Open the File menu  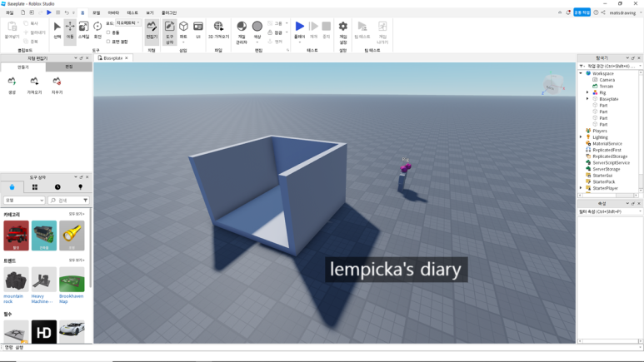click(x=9, y=12)
